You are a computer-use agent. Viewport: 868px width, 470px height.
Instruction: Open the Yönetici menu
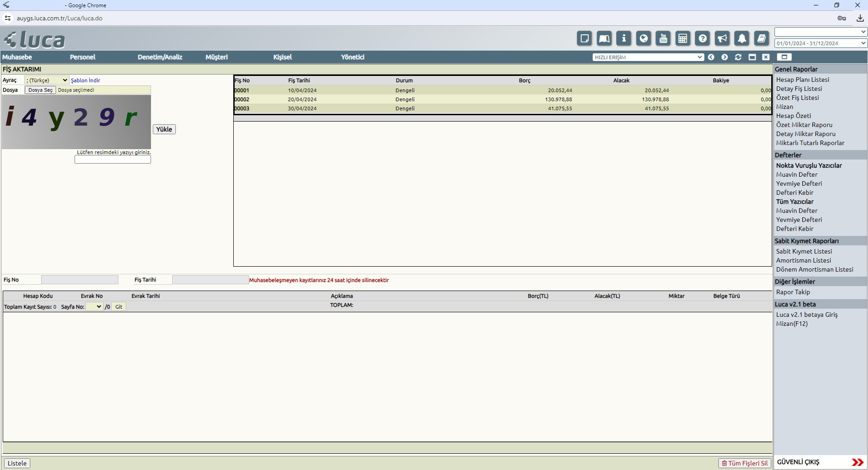[x=353, y=57]
